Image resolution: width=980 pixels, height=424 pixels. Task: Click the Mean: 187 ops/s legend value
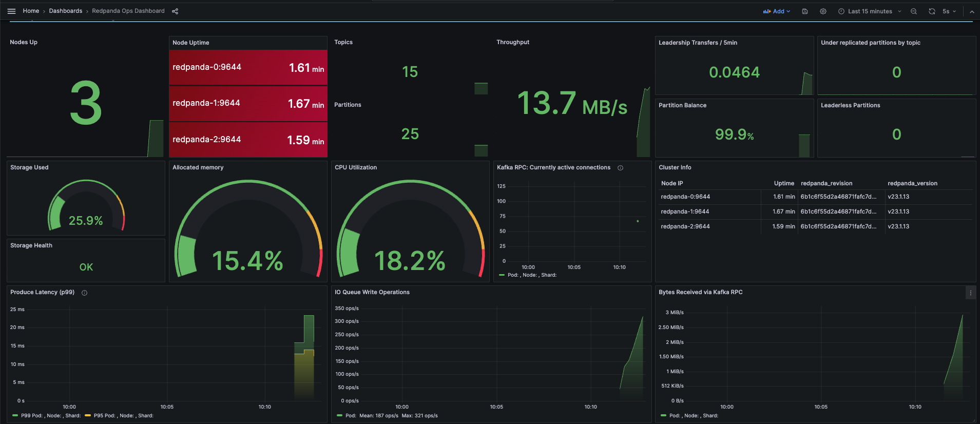379,416
